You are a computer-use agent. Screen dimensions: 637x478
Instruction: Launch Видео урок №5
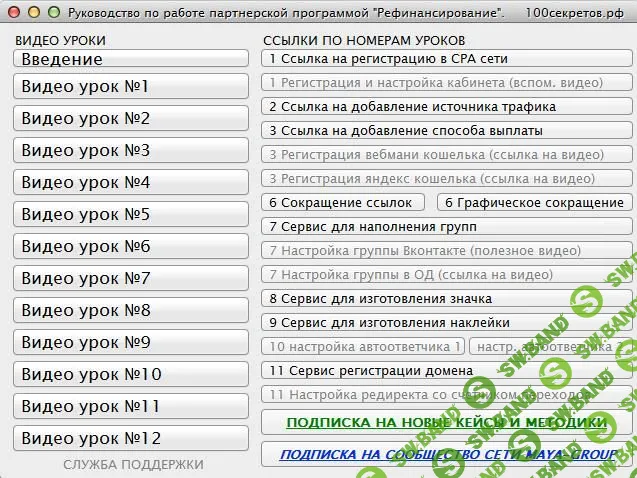point(131,215)
